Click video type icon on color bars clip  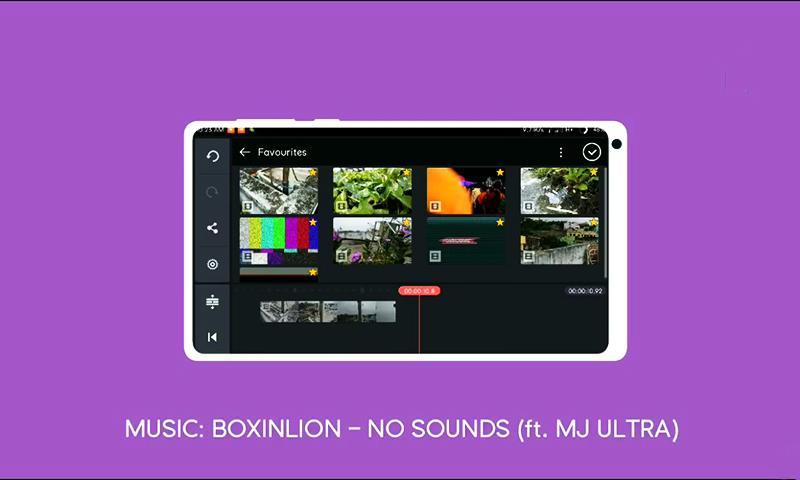(x=247, y=256)
